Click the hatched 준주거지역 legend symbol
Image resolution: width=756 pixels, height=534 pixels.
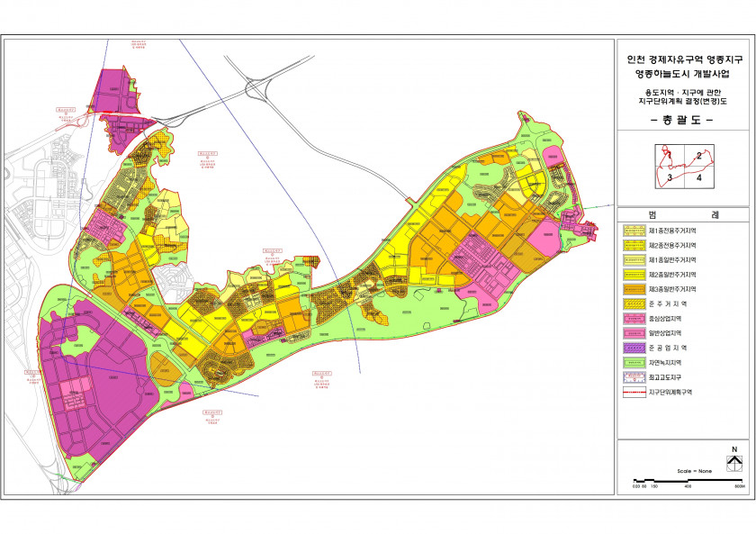coord(636,303)
